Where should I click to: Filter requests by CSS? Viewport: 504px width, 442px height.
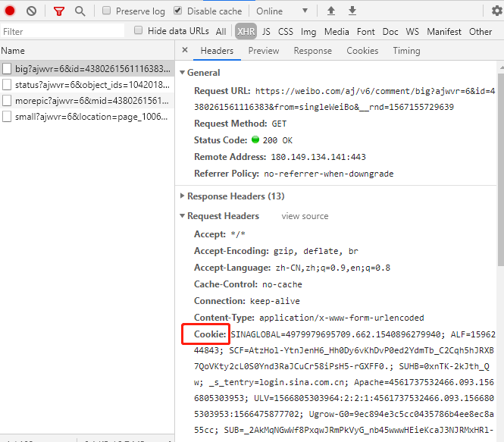(x=286, y=32)
